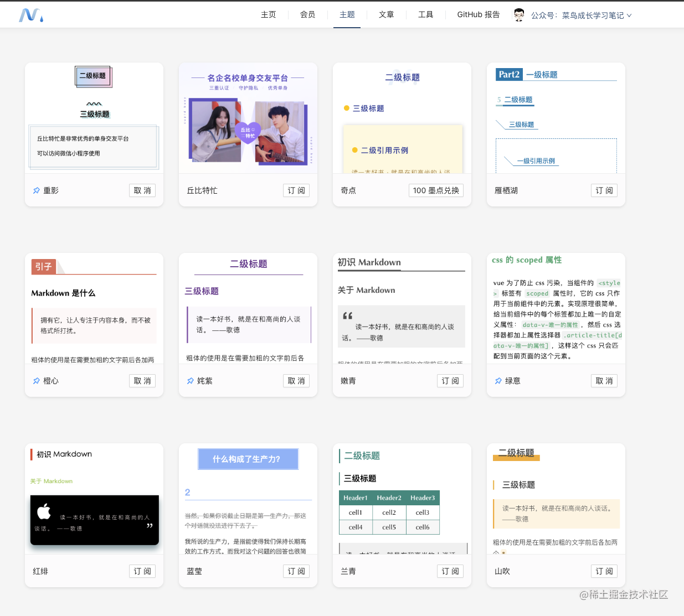Click the pin icon next to 重影
The image size is (684, 616).
(x=37, y=190)
